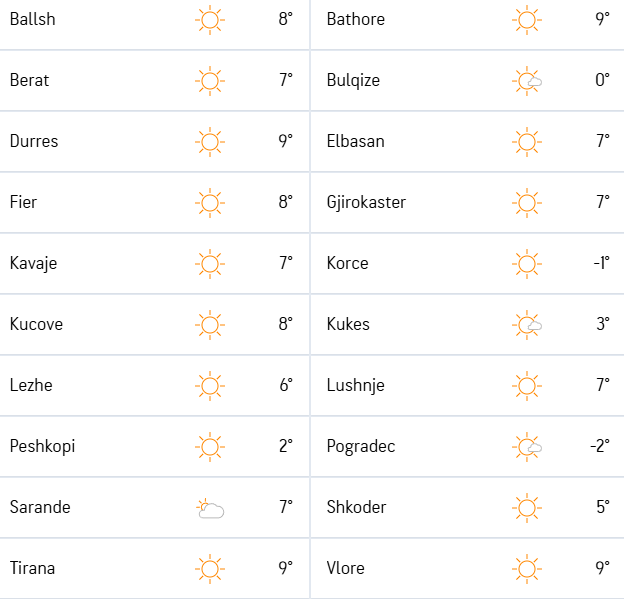Click the -1° temperature for Korce
This screenshot has width=624, height=599.
click(x=601, y=263)
